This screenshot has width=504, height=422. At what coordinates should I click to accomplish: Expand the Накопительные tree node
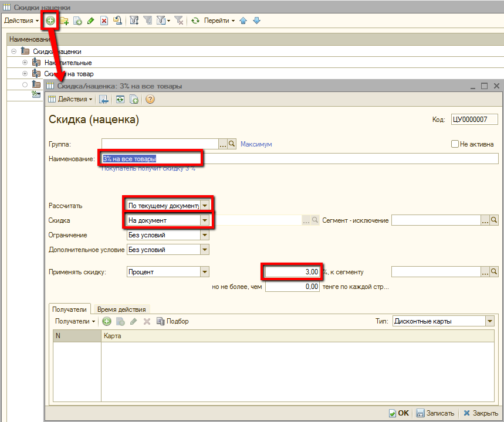pyautogui.click(x=25, y=63)
